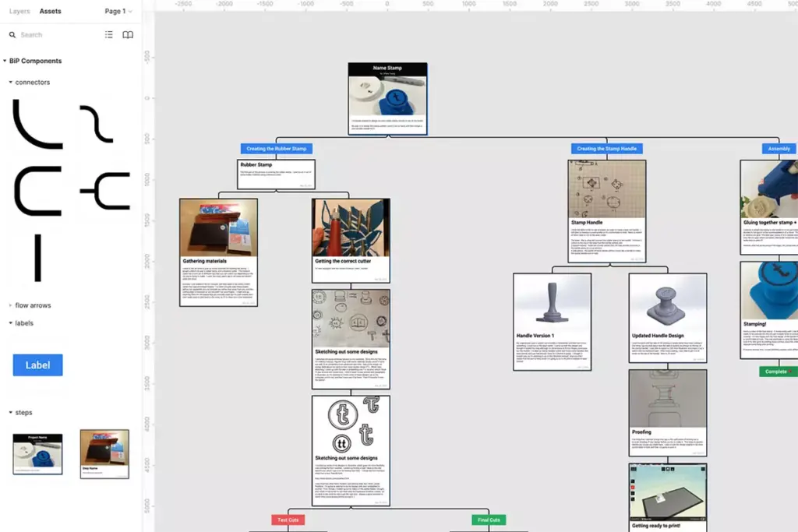Select the branching fork connector component
Image resolution: width=798 pixels, height=532 pixels.
(104, 191)
